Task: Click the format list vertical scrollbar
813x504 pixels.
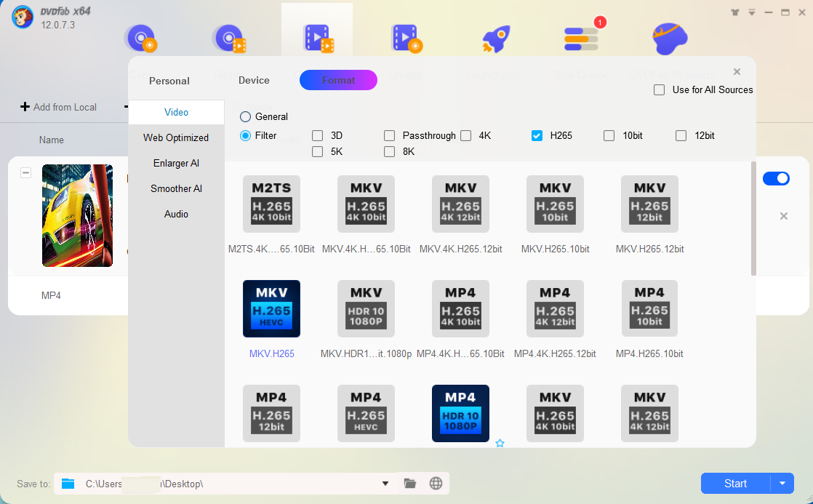Action: click(x=753, y=218)
